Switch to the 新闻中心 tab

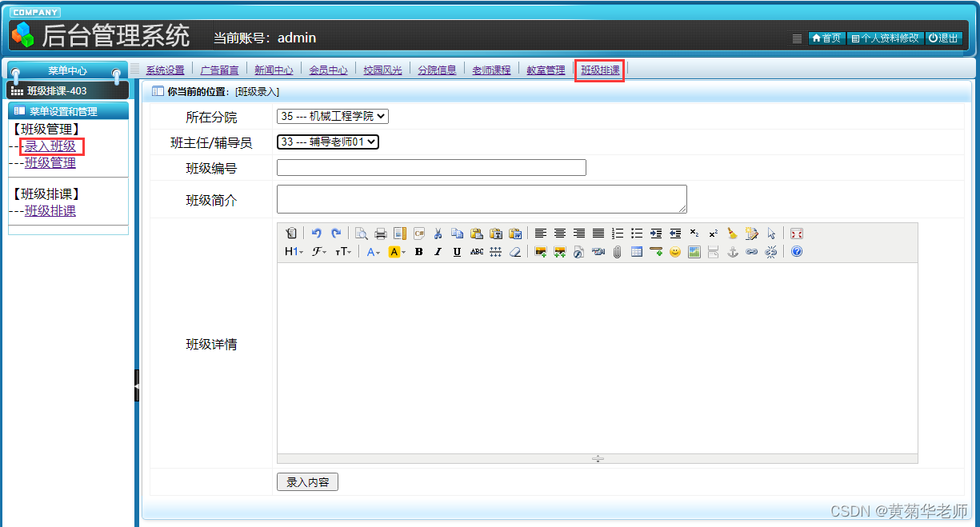click(x=274, y=70)
